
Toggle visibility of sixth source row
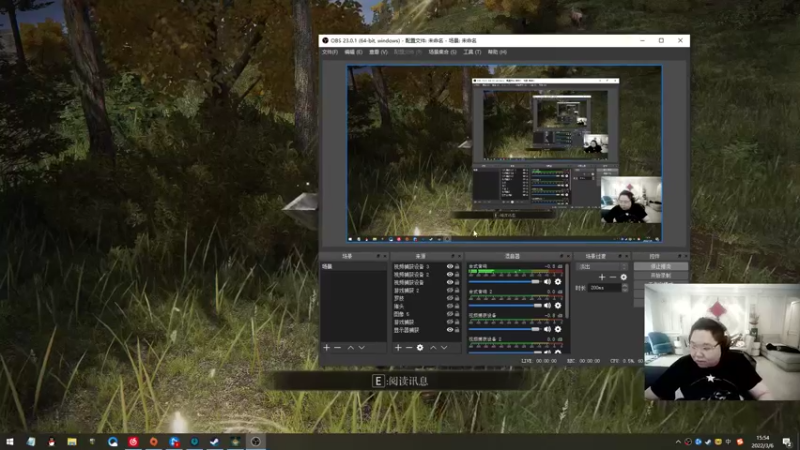point(449,306)
